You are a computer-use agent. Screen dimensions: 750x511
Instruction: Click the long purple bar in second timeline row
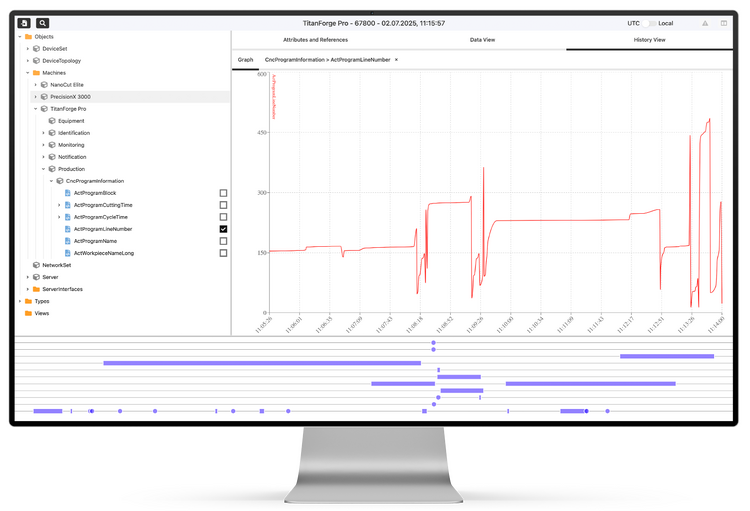(x=261, y=363)
